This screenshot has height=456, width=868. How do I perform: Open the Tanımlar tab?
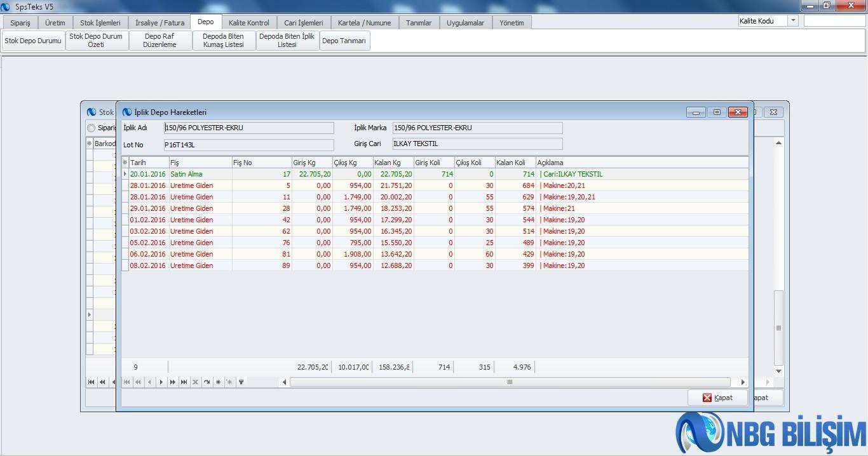tap(419, 23)
